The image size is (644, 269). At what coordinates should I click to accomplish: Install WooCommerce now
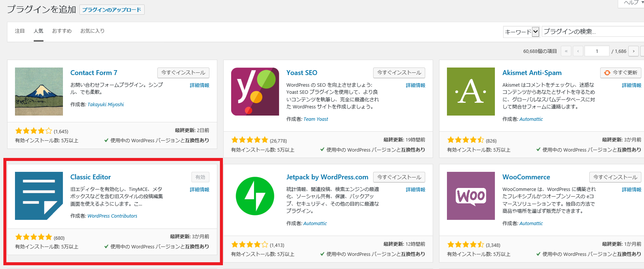click(615, 177)
